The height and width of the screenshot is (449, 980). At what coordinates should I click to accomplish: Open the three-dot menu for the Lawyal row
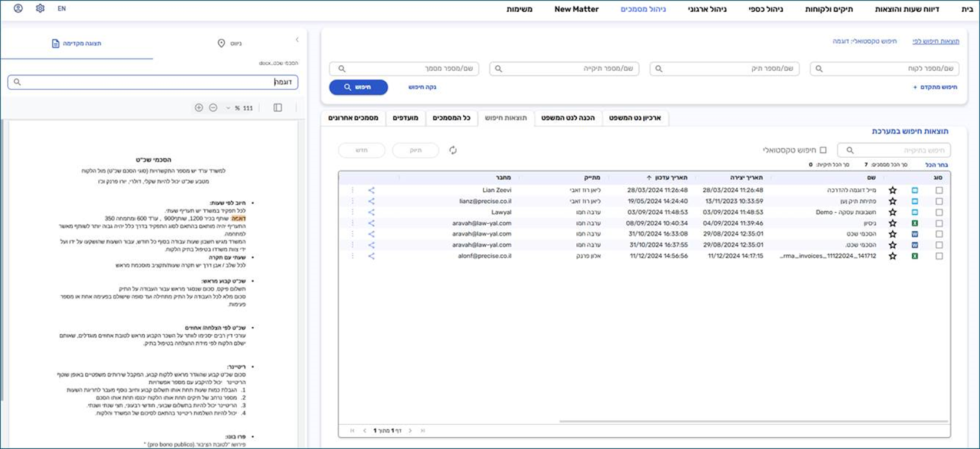pos(353,212)
